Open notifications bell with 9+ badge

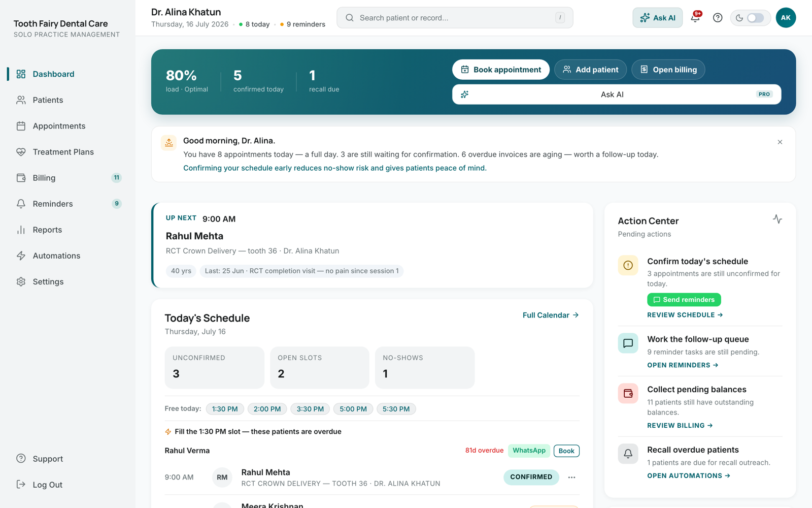[695, 18]
